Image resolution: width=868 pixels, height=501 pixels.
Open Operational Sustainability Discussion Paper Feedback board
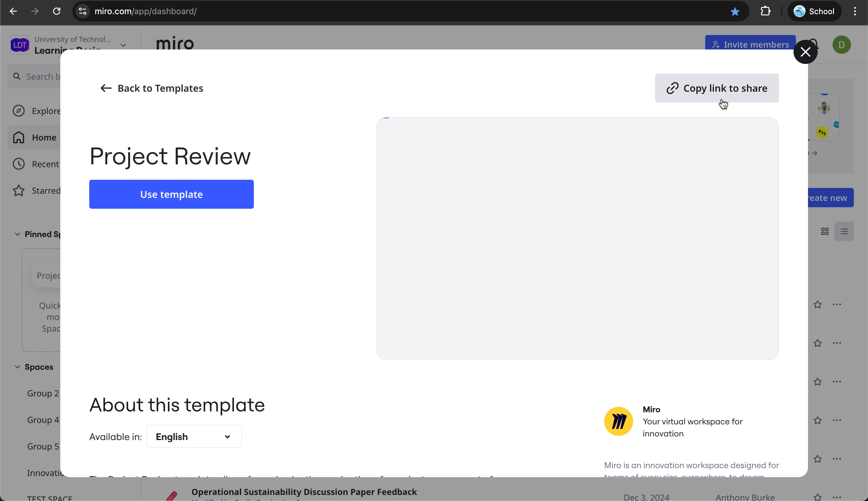pyautogui.click(x=304, y=492)
